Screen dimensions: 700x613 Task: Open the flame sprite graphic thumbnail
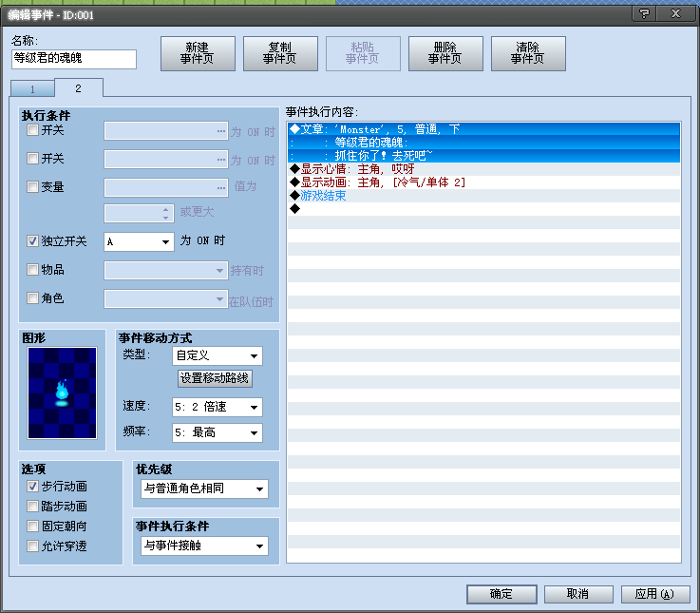[62, 393]
